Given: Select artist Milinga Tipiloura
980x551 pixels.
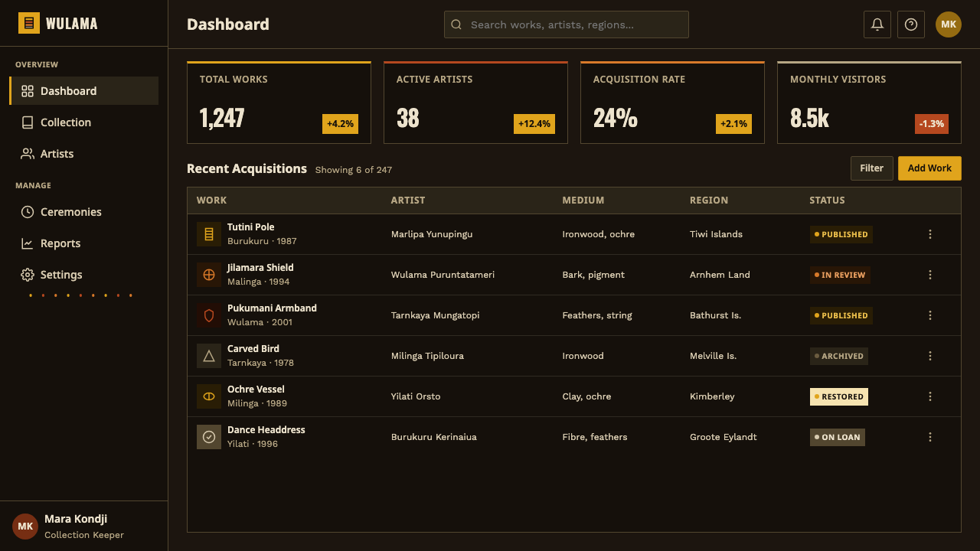Looking at the screenshot, I should (x=427, y=356).
